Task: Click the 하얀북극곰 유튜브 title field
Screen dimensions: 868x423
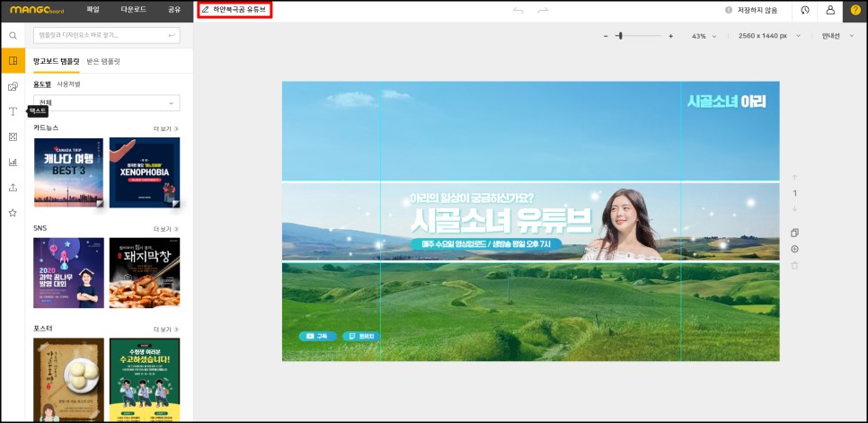Action: point(235,10)
